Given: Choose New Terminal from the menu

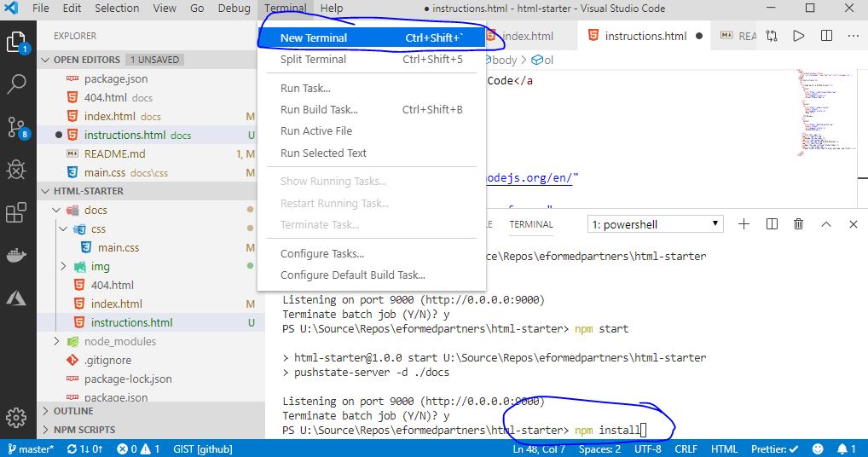Looking at the screenshot, I should [x=314, y=38].
